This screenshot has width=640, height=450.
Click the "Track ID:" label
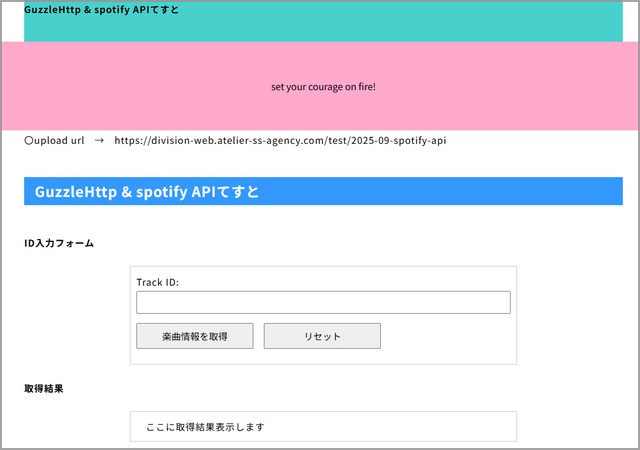point(157,282)
